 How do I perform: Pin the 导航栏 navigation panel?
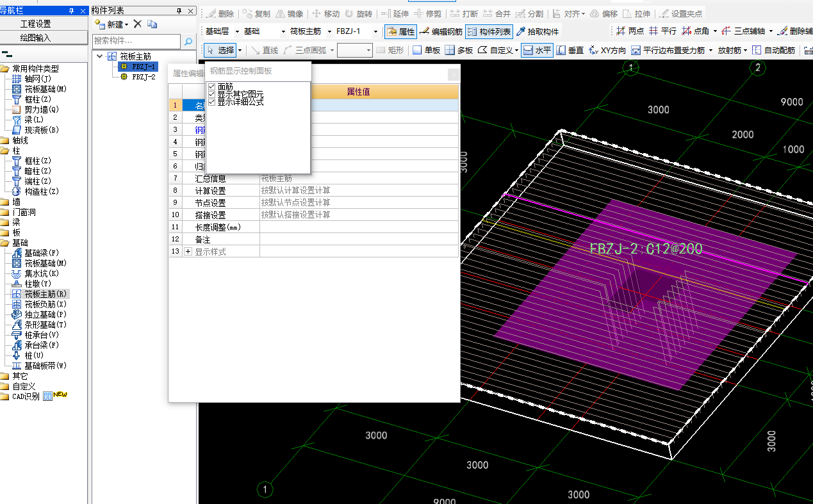point(71,10)
